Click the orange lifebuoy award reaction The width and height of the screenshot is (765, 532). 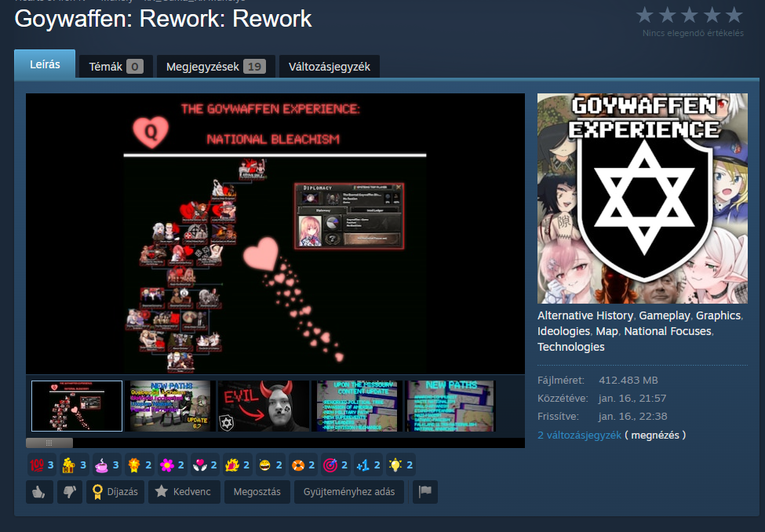tap(297, 465)
